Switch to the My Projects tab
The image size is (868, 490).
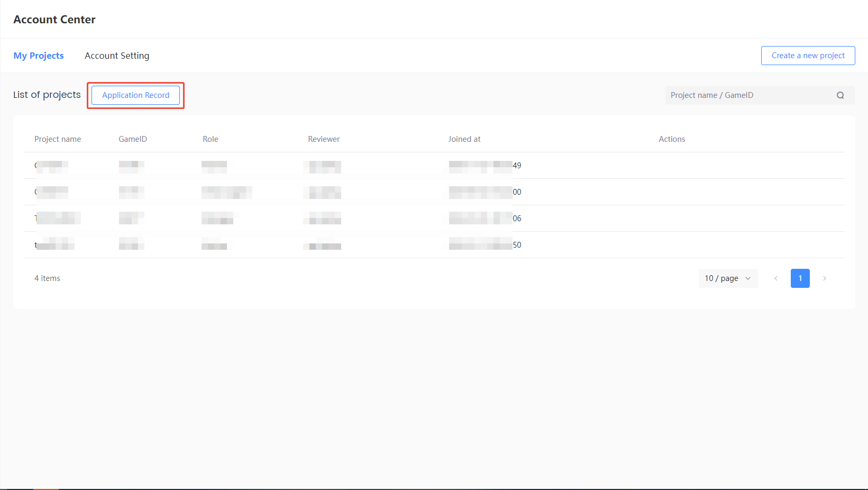[39, 56]
